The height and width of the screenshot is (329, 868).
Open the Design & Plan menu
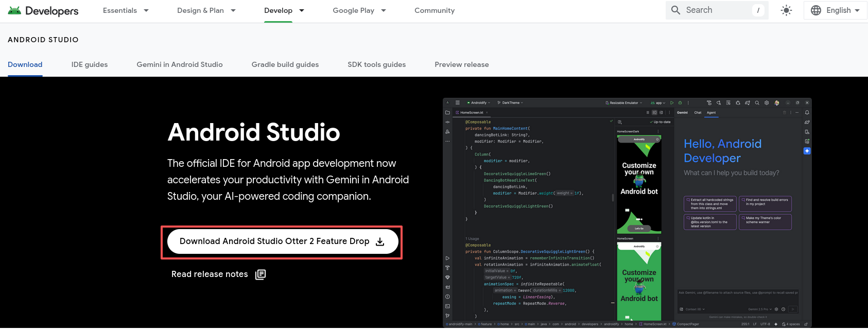200,10
